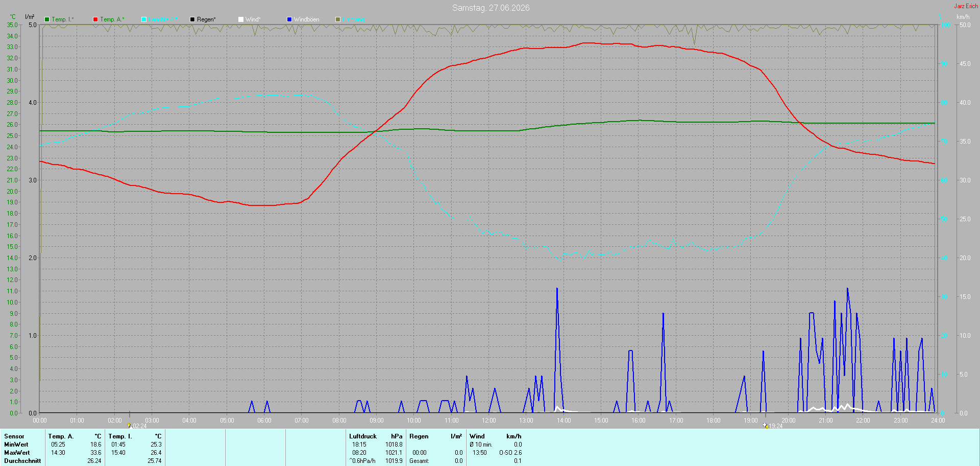This screenshot has height=466, width=980.
Task: Click the 24:00 time axis label
Action: tap(938, 421)
